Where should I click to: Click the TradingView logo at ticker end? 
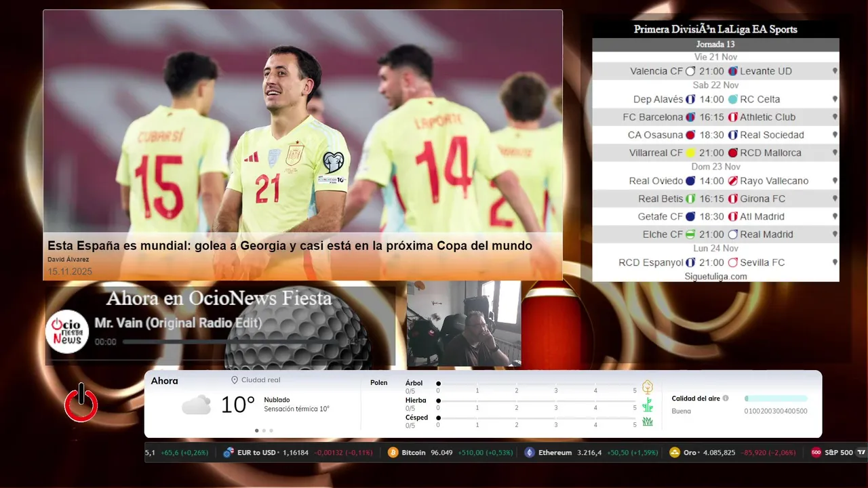861,453
